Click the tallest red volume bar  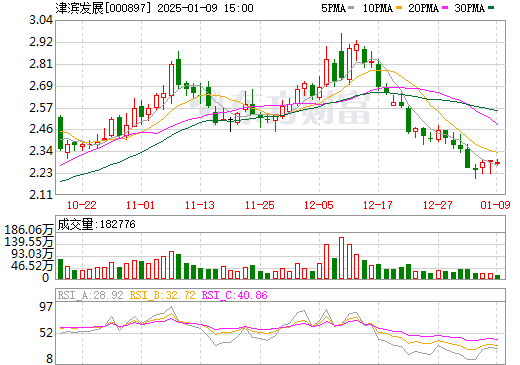341,258
